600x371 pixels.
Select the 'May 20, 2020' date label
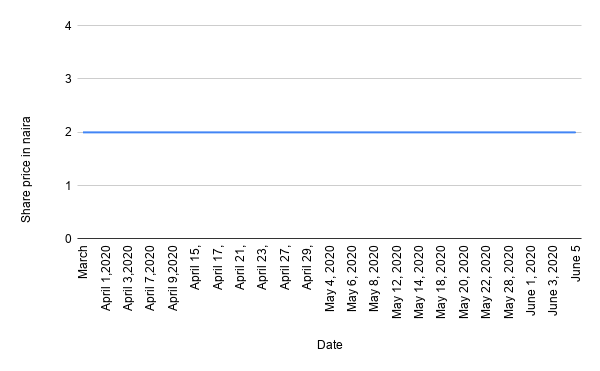point(463,282)
